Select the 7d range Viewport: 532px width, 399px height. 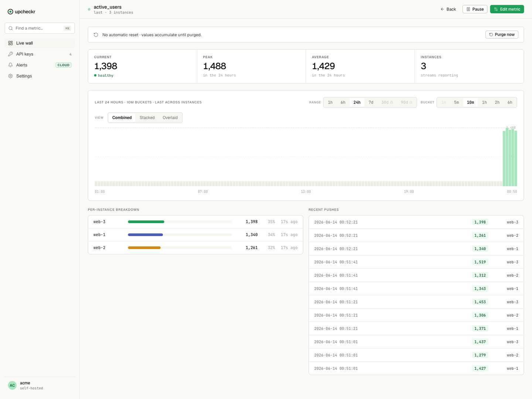tap(371, 102)
